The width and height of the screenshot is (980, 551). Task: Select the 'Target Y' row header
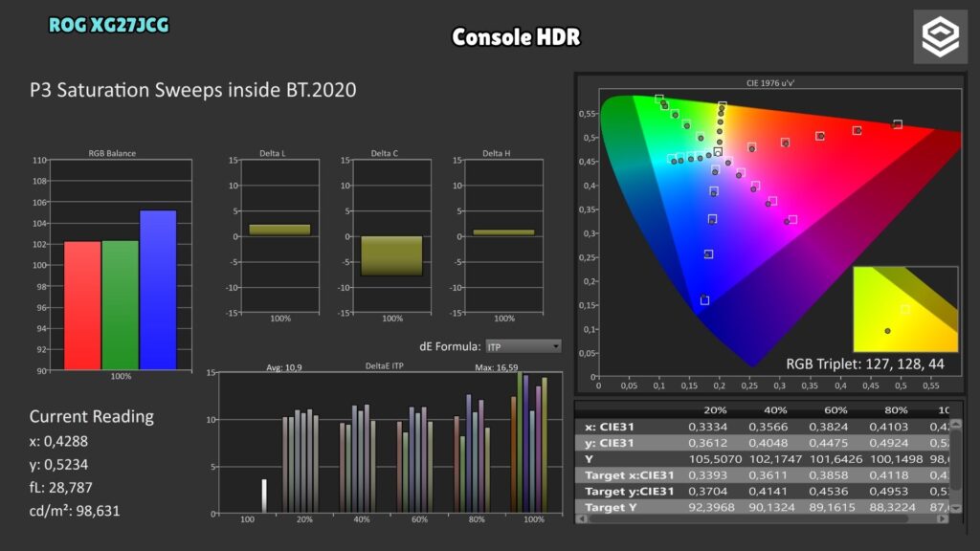[611, 508]
